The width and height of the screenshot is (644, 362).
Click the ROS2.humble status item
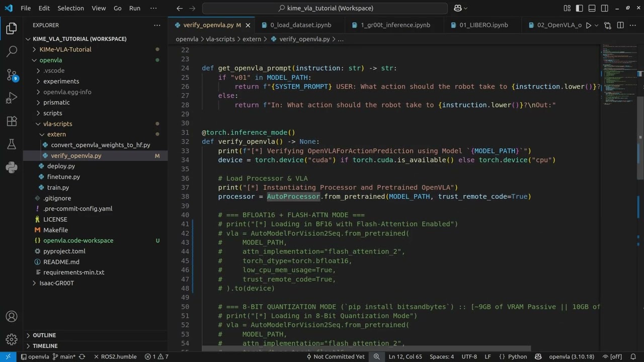click(x=115, y=356)
